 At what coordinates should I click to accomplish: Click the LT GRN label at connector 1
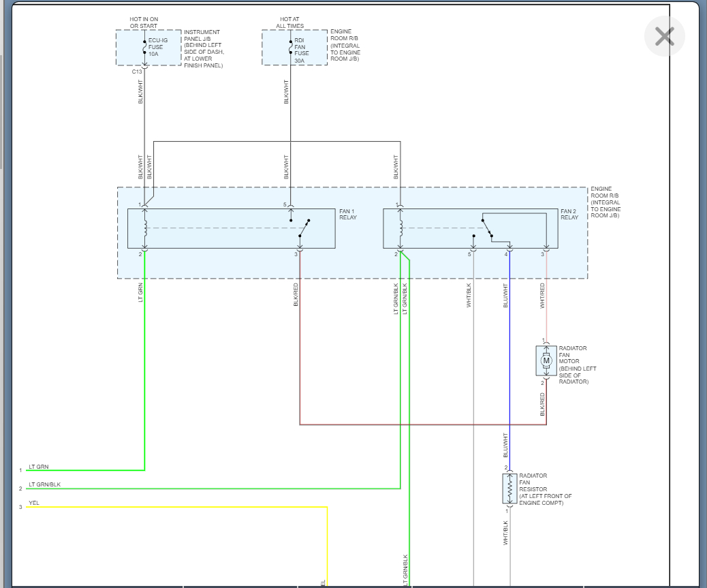[39, 467]
